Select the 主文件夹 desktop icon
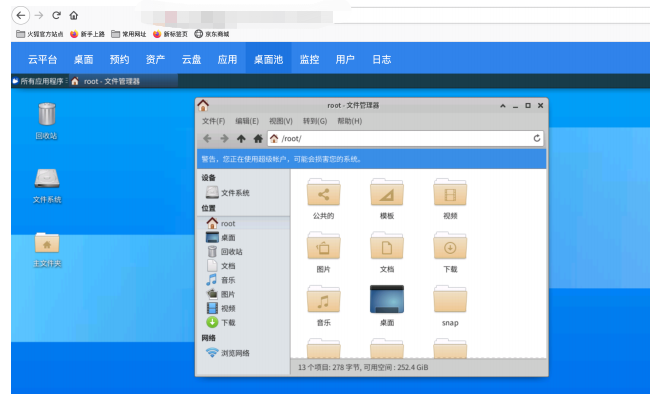Image resolution: width=650 pixels, height=398 pixels. (x=47, y=250)
